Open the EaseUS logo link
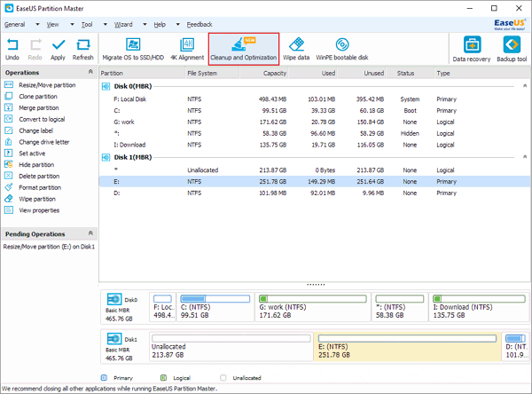Image resolution: width=532 pixels, height=394 pixels. tap(510, 24)
